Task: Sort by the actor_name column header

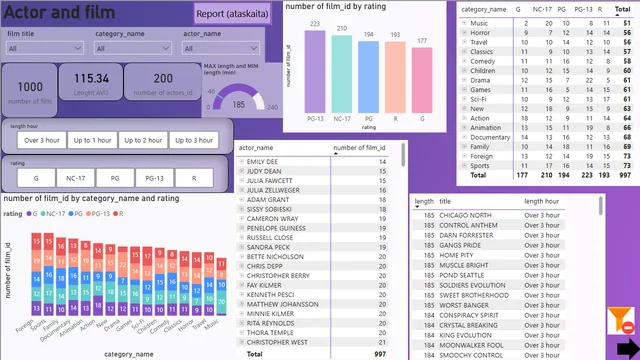Action: [256, 148]
